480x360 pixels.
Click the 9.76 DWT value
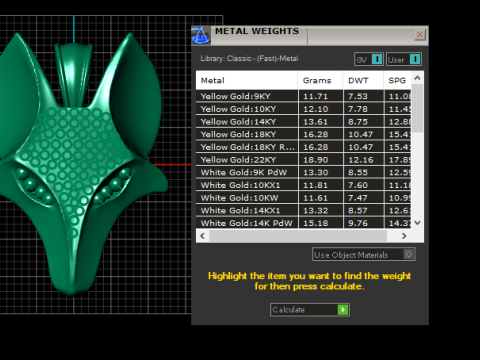pyautogui.click(x=358, y=223)
